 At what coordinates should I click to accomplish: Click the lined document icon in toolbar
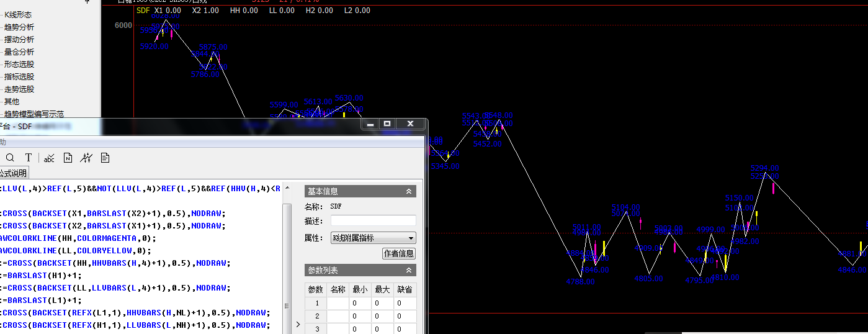tap(105, 158)
